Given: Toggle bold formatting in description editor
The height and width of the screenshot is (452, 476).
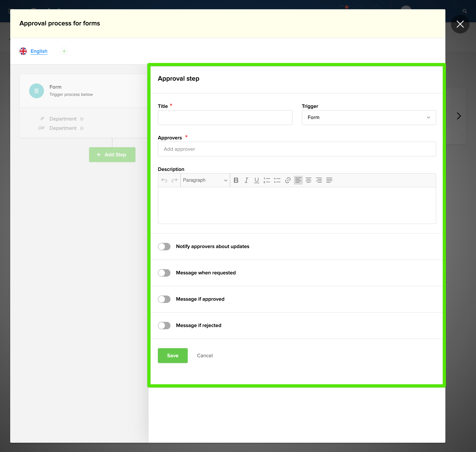Looking at the screenshot, I should point(236,180).
